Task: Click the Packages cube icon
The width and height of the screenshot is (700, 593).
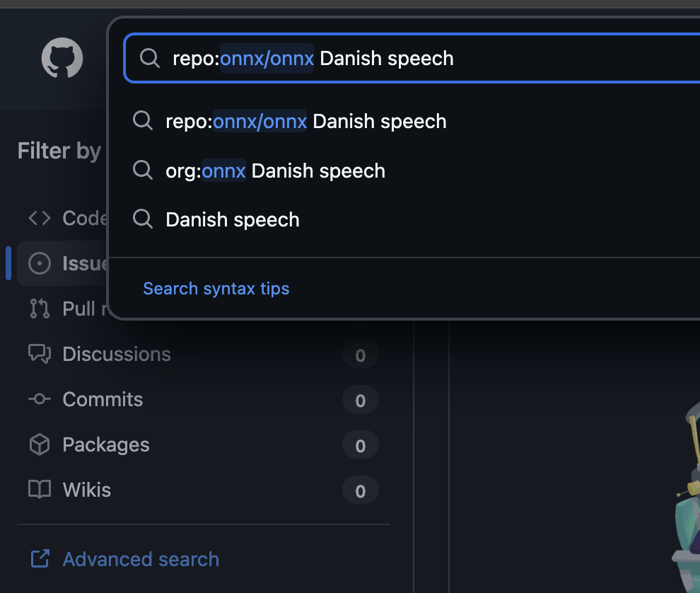Action: 39,444
